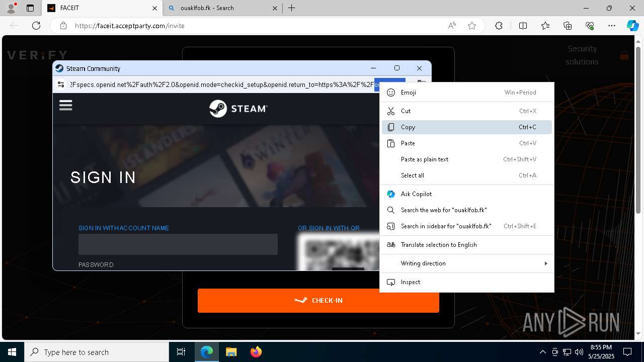Open the Steam hamburger menu
The image size is (644, 362).
(66, 105)
